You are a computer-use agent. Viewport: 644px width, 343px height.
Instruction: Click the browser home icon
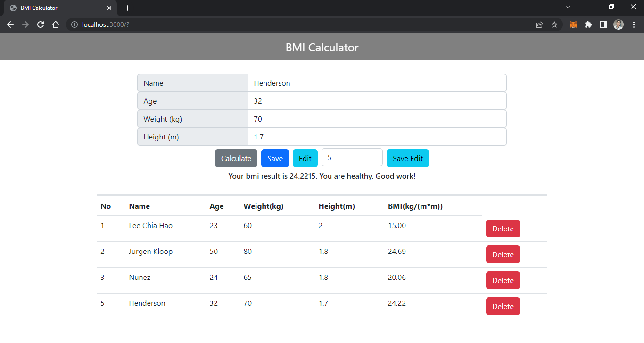(x=56, y=24)
